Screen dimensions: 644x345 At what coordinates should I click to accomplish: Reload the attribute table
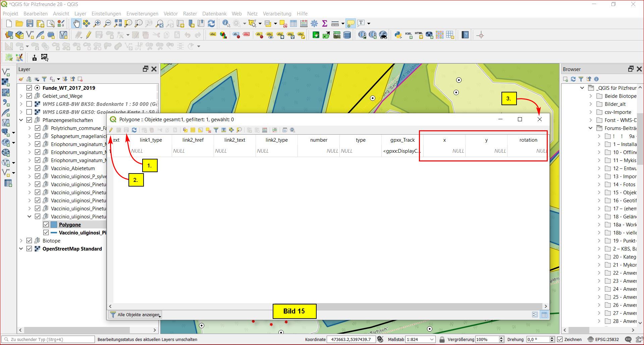click(134, 130)
